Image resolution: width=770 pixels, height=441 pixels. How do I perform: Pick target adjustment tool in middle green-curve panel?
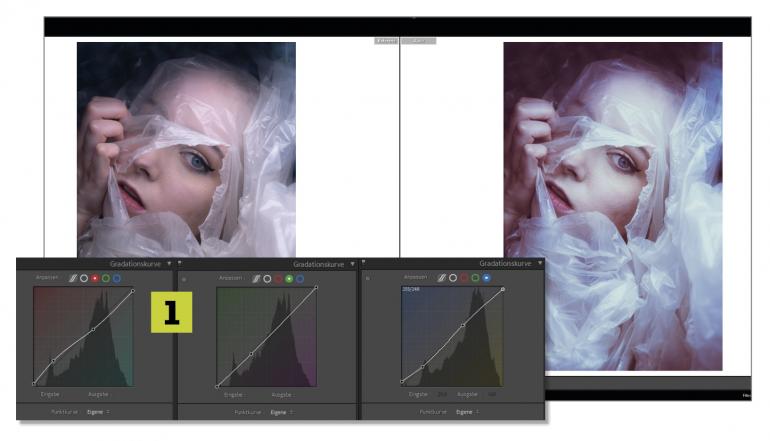184,279
